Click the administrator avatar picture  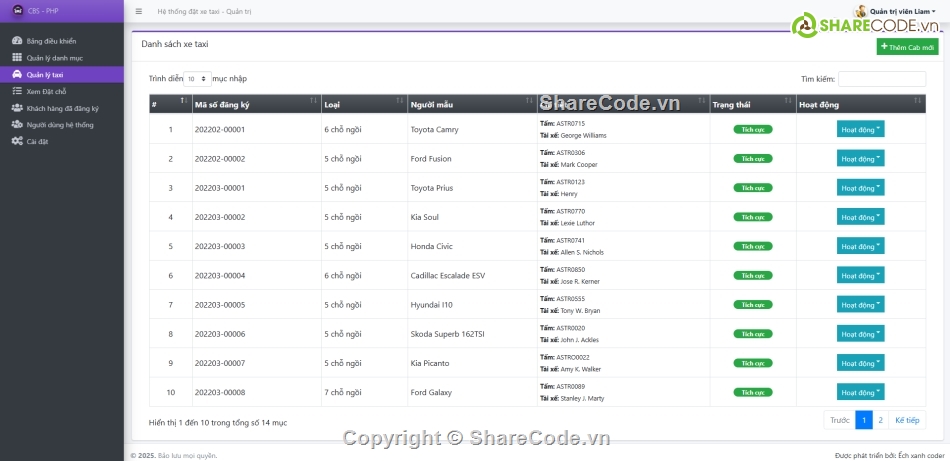[x=860, y=11]
